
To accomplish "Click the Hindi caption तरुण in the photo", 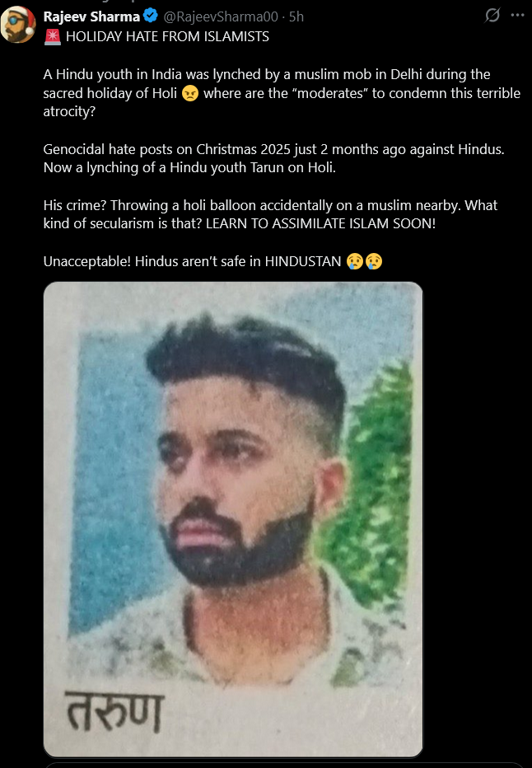I will [x=114, y=712].
